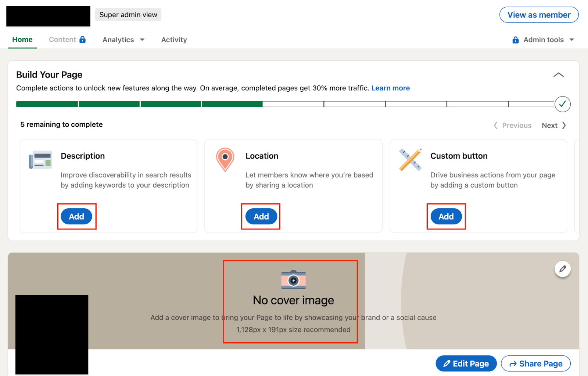The image size is (588, 376).
Task: Click the '5 remaining to complete' text
Action: click(x=62, y=124)
